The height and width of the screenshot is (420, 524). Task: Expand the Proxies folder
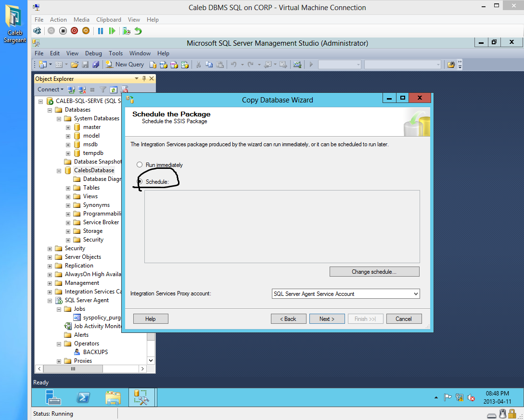tap(59, 361)
